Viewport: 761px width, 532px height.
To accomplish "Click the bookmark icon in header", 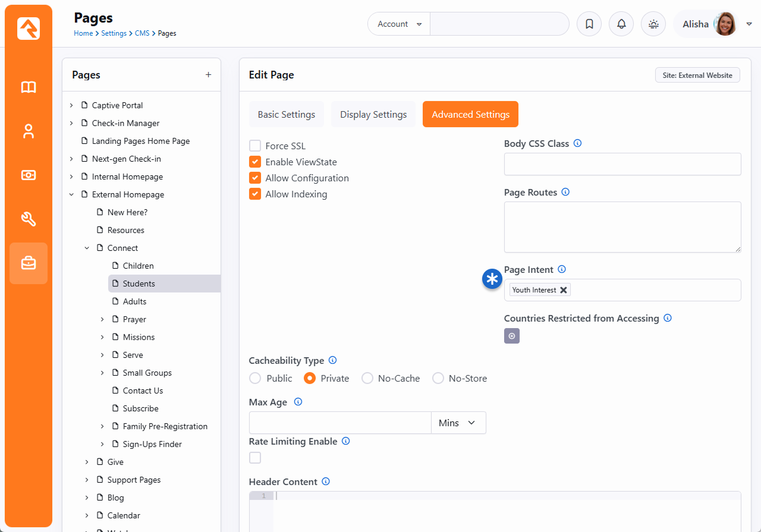I will 589,24.
